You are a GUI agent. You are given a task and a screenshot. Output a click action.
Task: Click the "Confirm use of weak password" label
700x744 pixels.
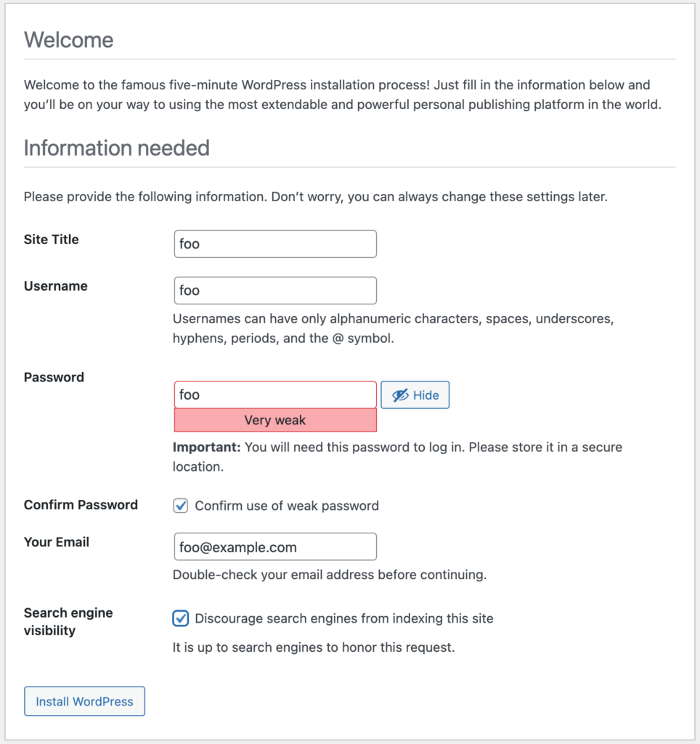click(287, 506)
